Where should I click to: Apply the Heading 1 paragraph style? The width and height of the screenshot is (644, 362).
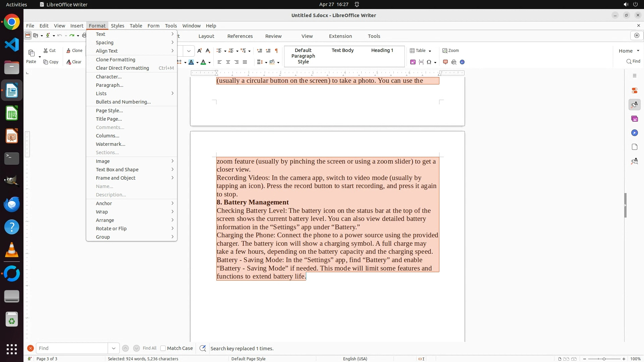[x=382, y=50]
